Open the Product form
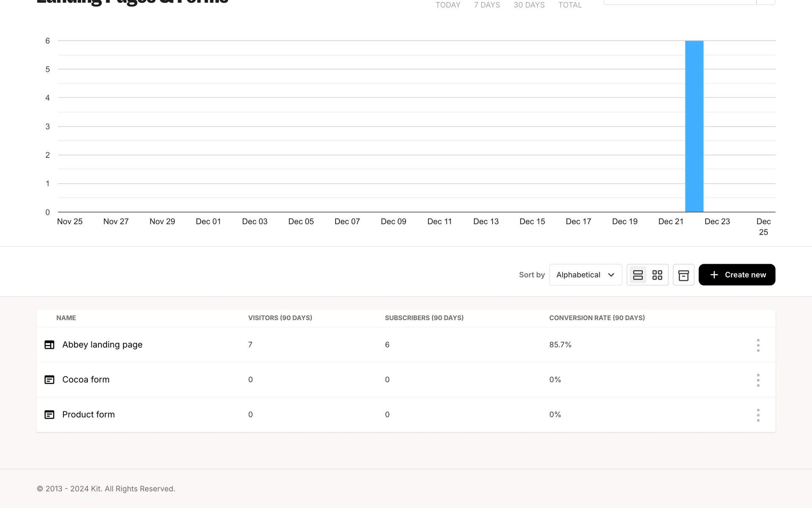This screenshot has height=508, width=812. point(88,414)
